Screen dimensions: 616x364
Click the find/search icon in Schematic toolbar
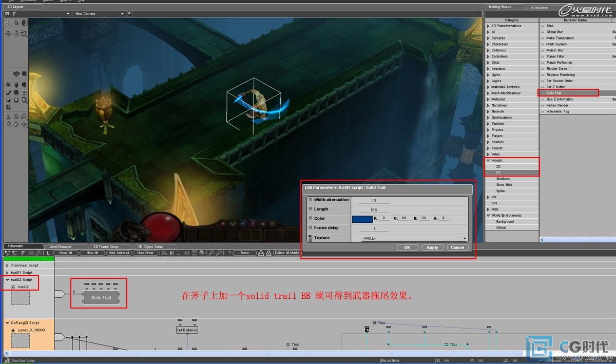(x=38, y=253)
